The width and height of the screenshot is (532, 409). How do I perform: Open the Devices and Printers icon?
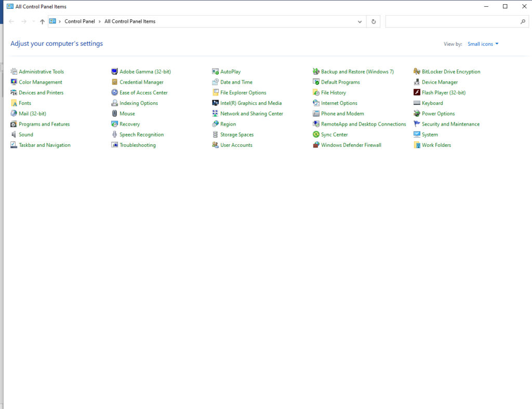pyautogui.click(x=14, y=92)
